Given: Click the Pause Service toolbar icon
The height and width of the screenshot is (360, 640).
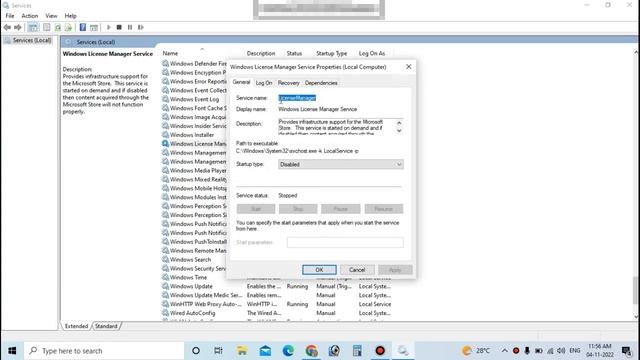Looking at the screenshot, I should pyautogui.click(x=130, y=27).
